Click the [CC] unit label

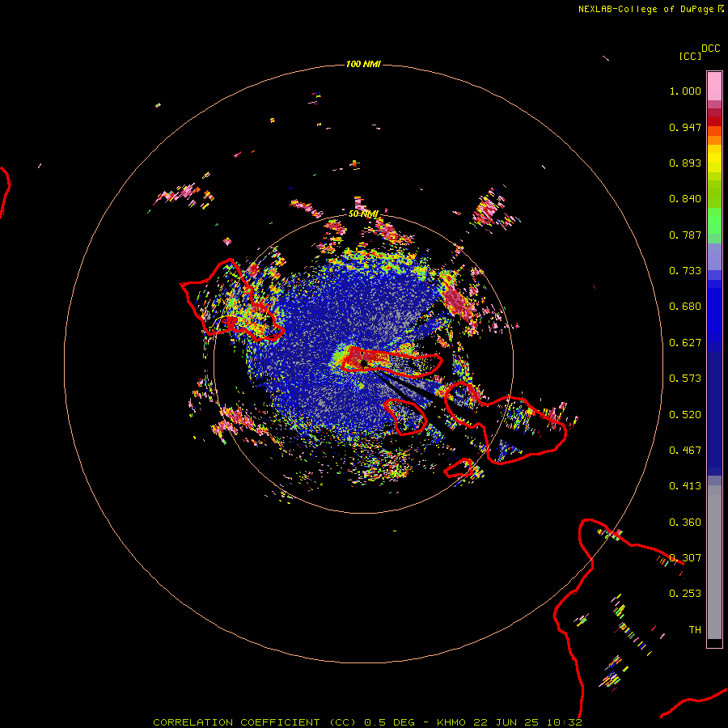(690, 56)
